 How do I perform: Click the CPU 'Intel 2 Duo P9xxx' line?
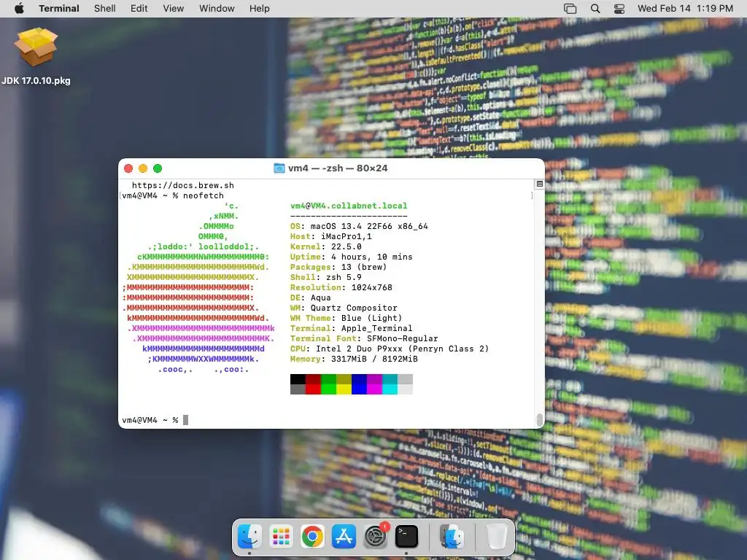click(x=390, y=349)
